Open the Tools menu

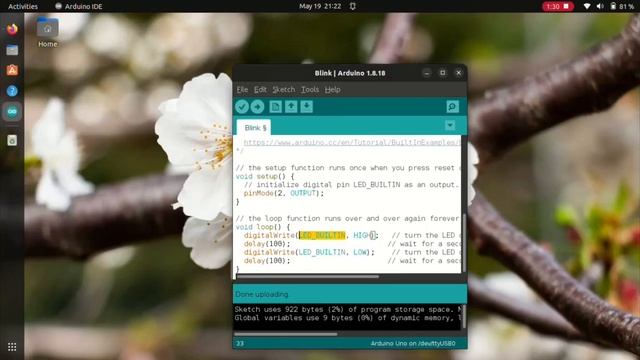coord(310,89)
